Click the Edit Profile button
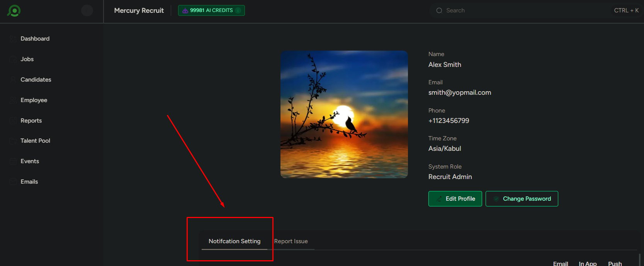The image size is (644, 266). click(x=455, y=199)
